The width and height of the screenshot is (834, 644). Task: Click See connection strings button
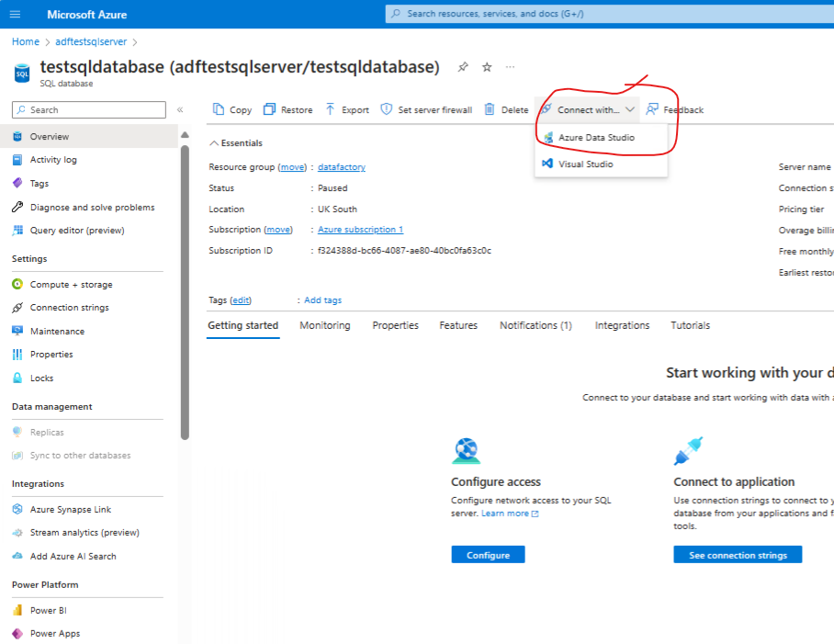(x=738, y=555)
